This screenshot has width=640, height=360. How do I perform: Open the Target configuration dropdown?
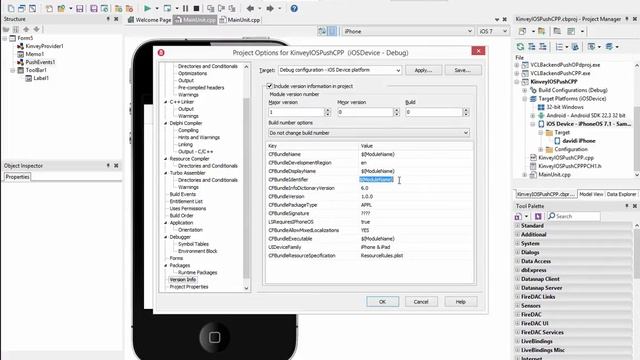tap(398, 70)
